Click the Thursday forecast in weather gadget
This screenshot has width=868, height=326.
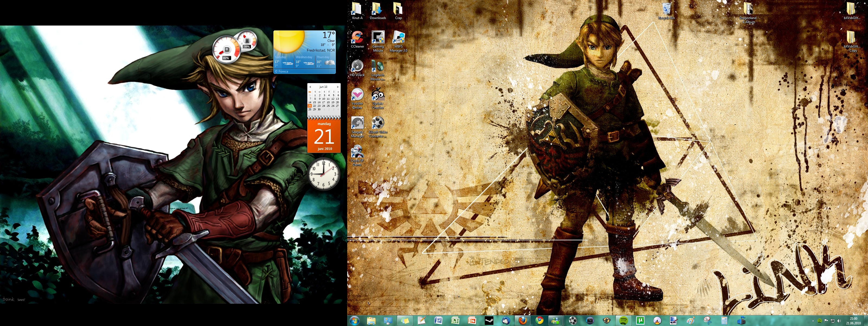click(325, 62)
